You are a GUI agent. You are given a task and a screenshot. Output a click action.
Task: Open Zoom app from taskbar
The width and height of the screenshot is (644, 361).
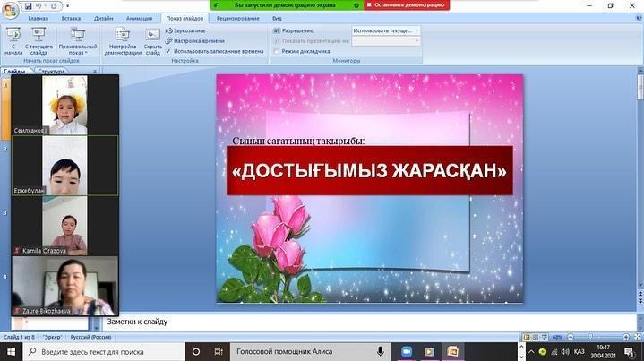click(407, 352)
